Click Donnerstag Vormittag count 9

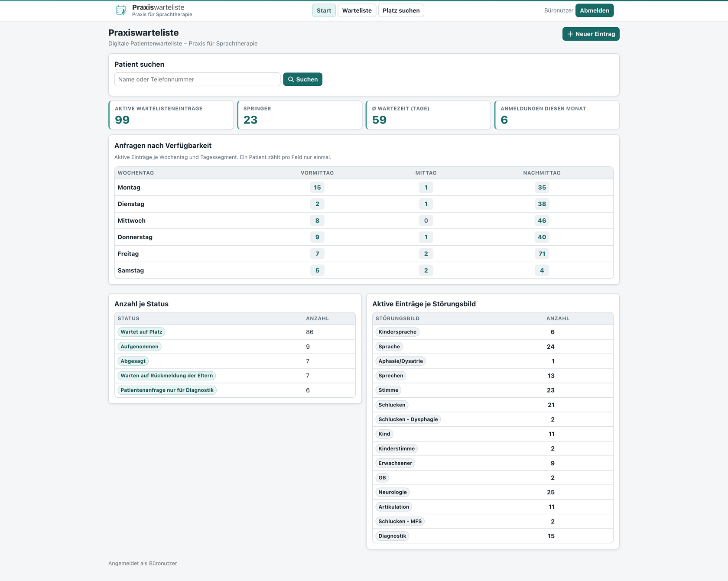click(x=317, y=237)
